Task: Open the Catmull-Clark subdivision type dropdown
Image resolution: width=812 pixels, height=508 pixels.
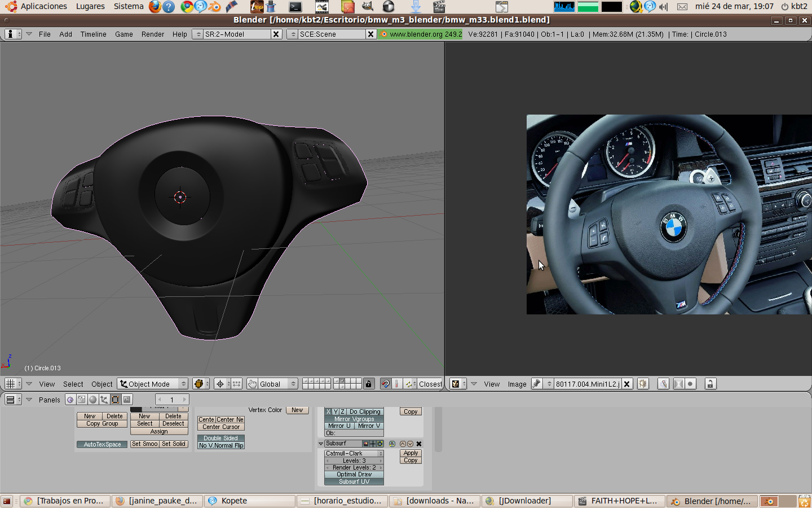Action: [x=354, y=453]
